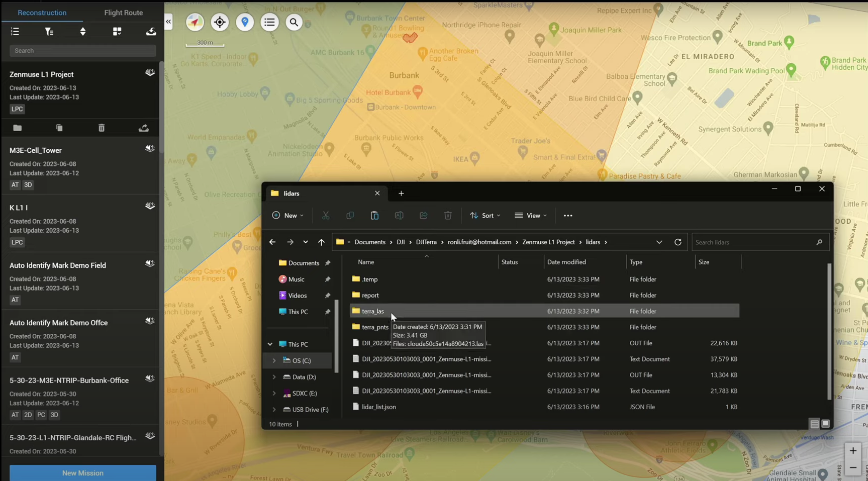This screenshot has height=481, width=868.
Task: Open the New dropdown in File Explorer
Action: [x=288, y=216]
